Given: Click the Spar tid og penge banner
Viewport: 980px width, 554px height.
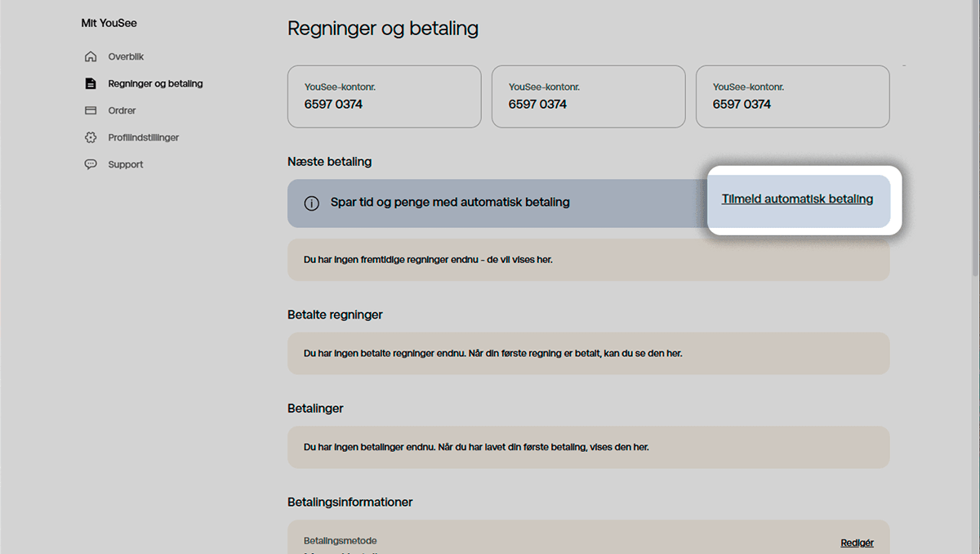Looking at the screenshot, I should click(490, 202).
